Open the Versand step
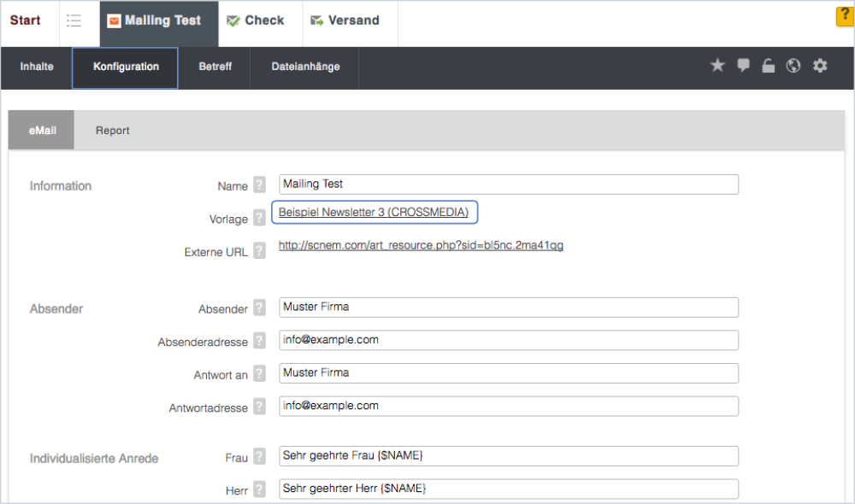 [345, 21]
